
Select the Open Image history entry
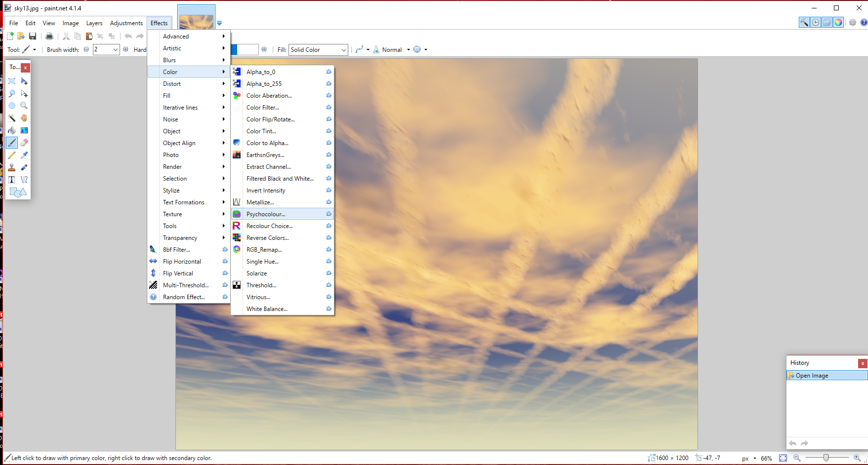[827, 376]
